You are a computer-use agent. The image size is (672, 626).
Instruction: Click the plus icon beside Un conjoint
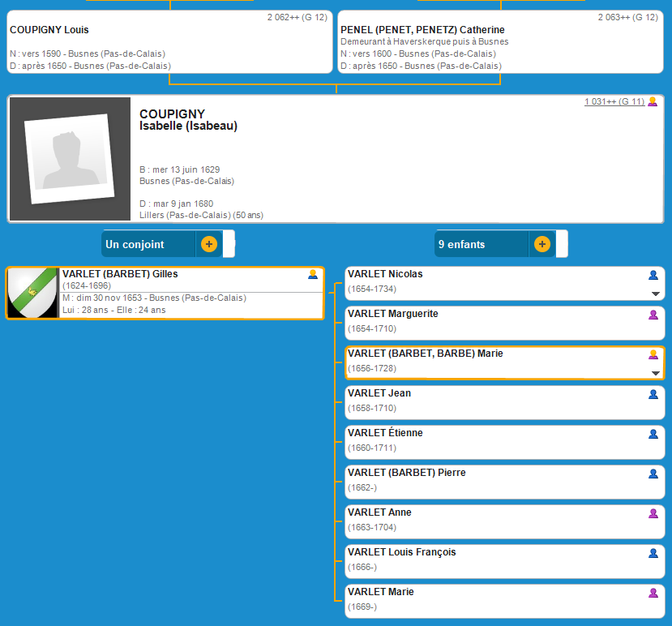209,244
